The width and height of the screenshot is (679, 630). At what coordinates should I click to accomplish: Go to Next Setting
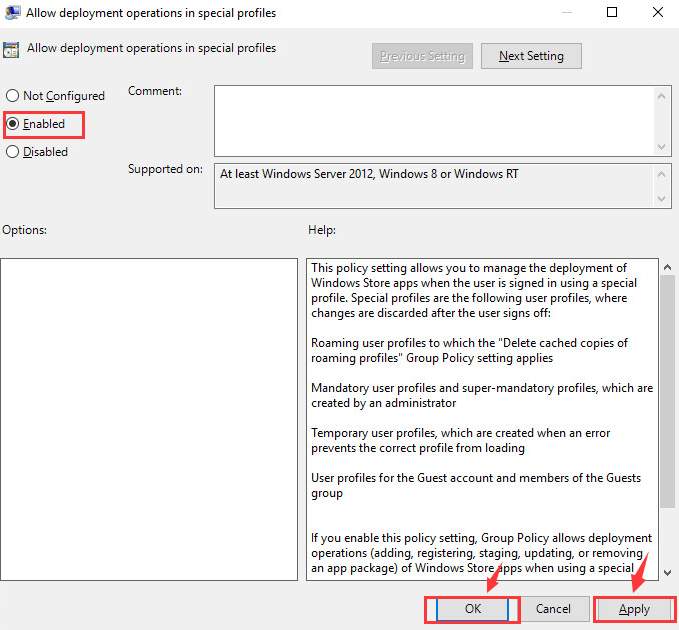(x=531, y=56)
